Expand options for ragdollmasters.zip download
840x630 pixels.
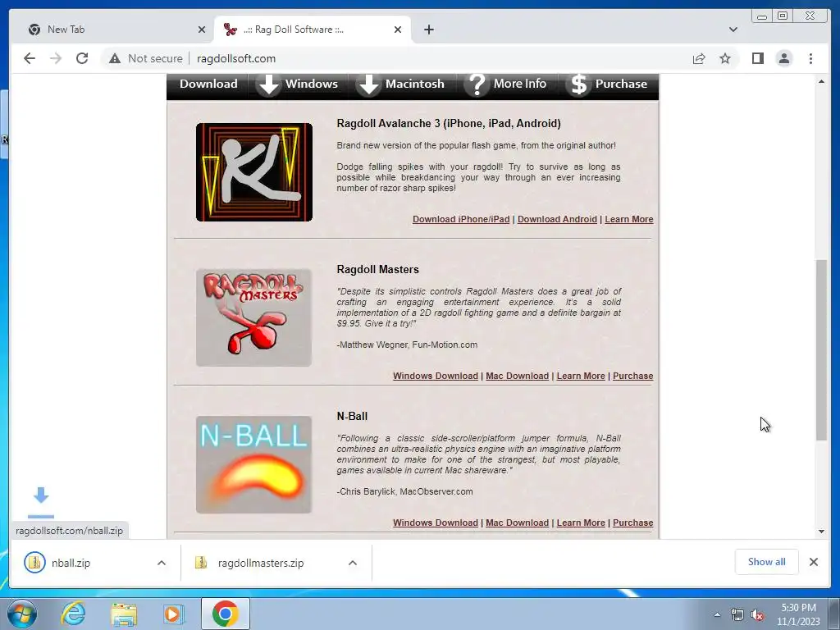(x=353, y=563)
